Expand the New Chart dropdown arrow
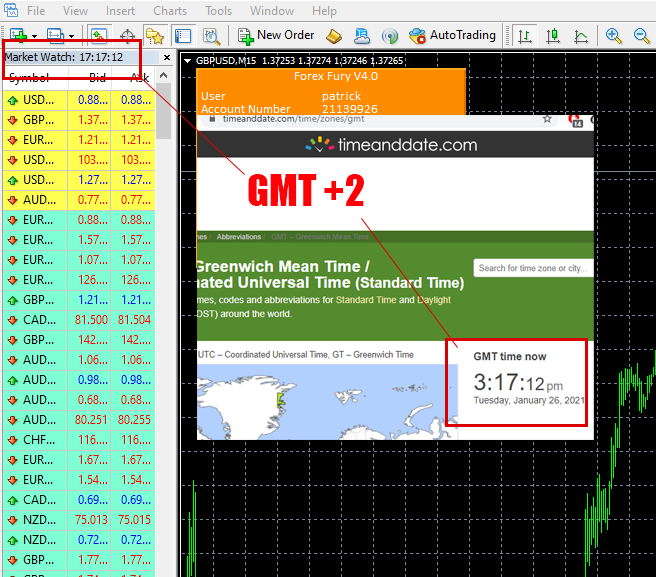The width and height of the screenshot is (656, 577). (34, 36)
